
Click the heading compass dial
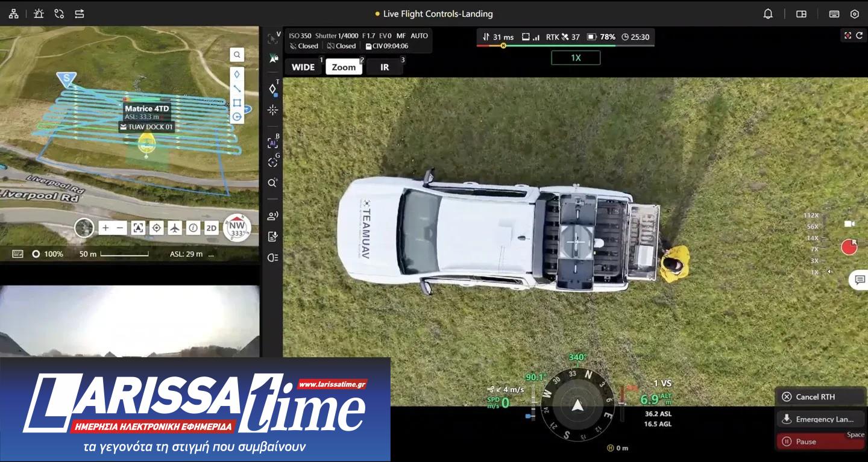pyautogui.click(x=577, y=405)
